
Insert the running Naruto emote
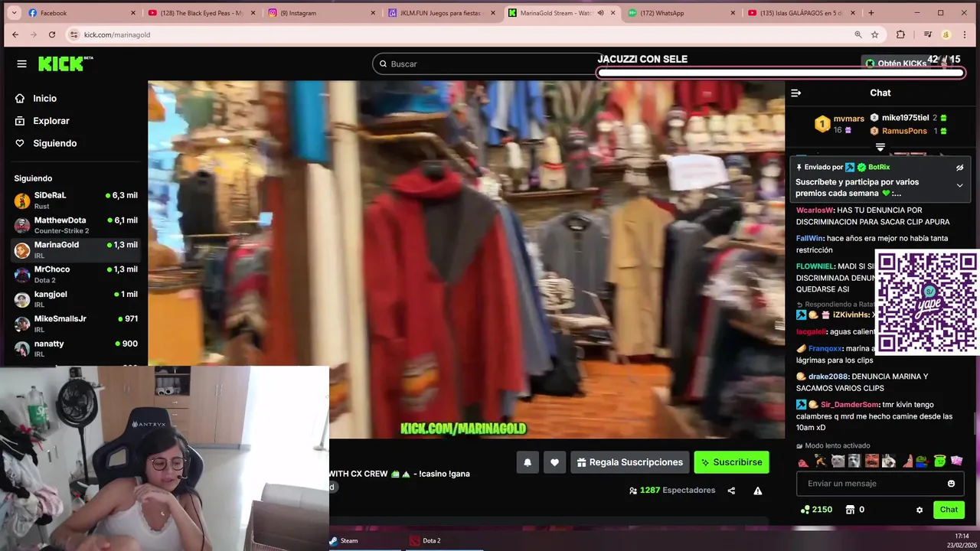[x=820, y=461]
